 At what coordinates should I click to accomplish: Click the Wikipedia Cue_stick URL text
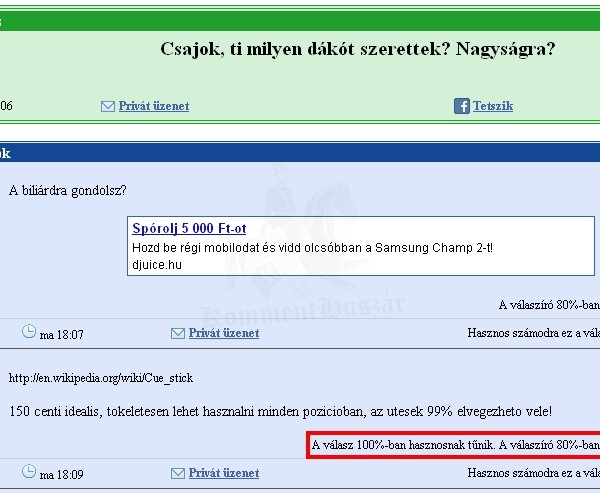[100, 378]
